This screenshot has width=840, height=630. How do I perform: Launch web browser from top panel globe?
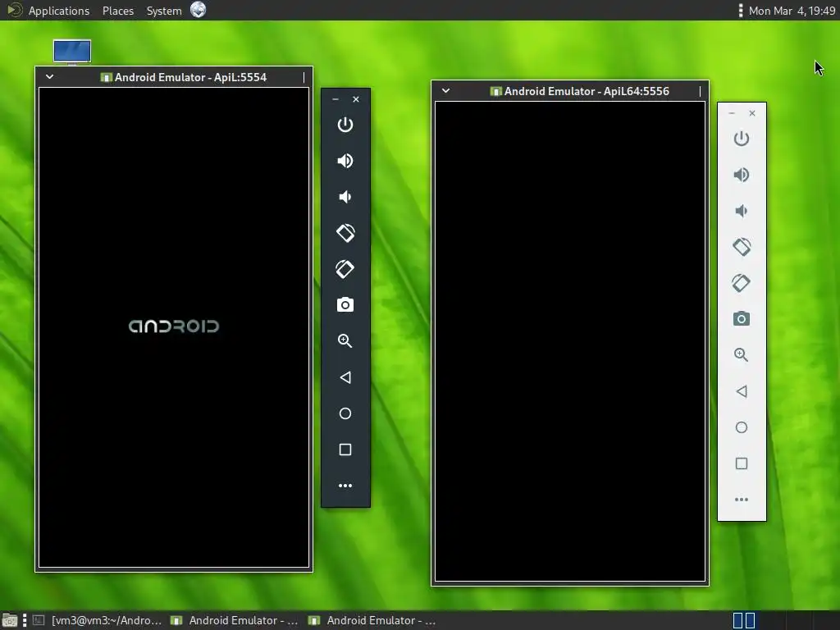coord(199,10)
